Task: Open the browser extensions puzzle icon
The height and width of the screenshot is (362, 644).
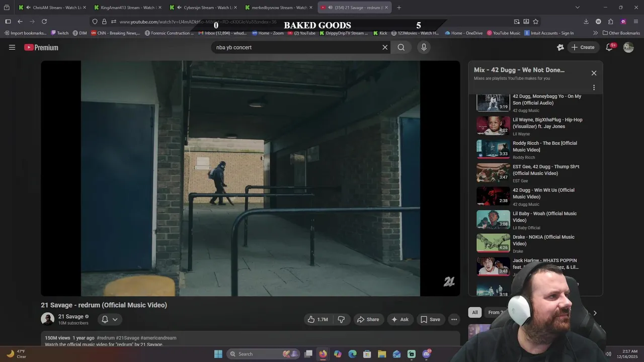Action: click(610, 22)
